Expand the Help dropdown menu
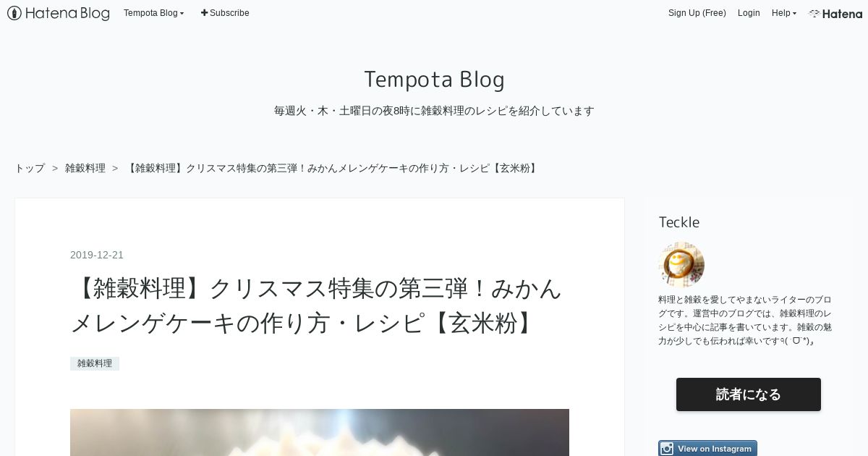Image resolution: width=868 pixels, height=456 pixels. [x=784, y=13]
